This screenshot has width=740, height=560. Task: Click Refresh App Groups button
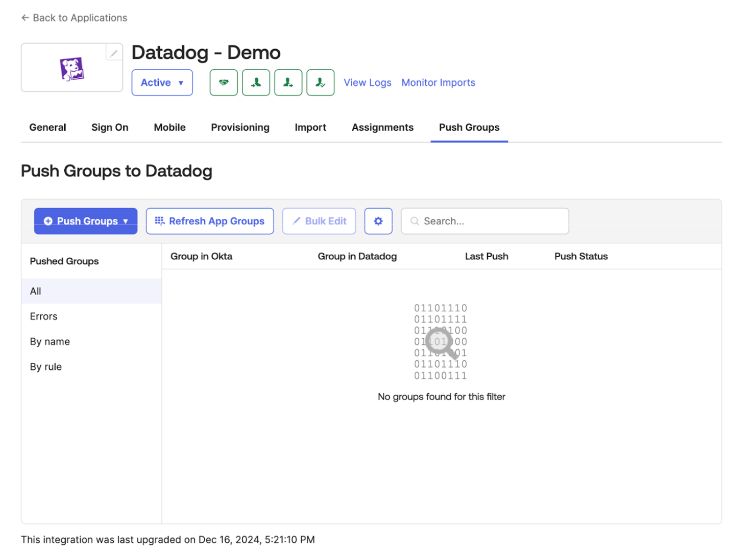click(210, 221)
